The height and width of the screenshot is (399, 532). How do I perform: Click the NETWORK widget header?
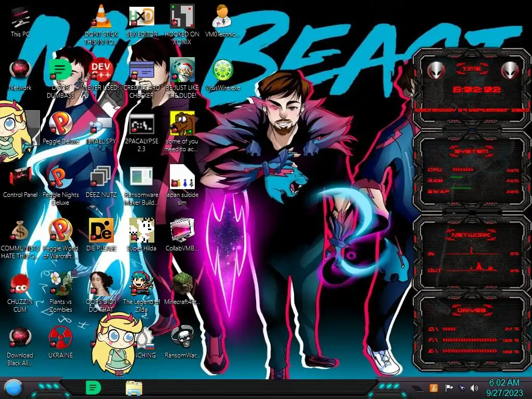[x=471, y=235]
